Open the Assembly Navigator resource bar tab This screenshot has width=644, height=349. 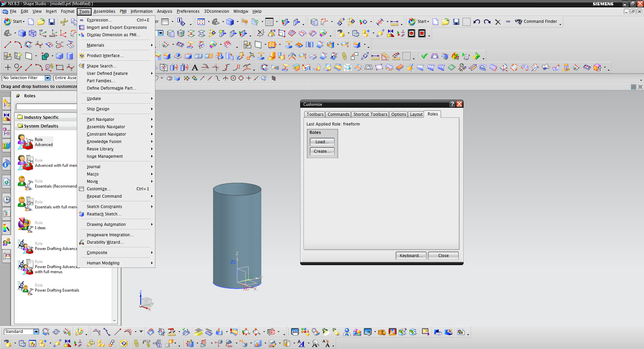(6, 103)
